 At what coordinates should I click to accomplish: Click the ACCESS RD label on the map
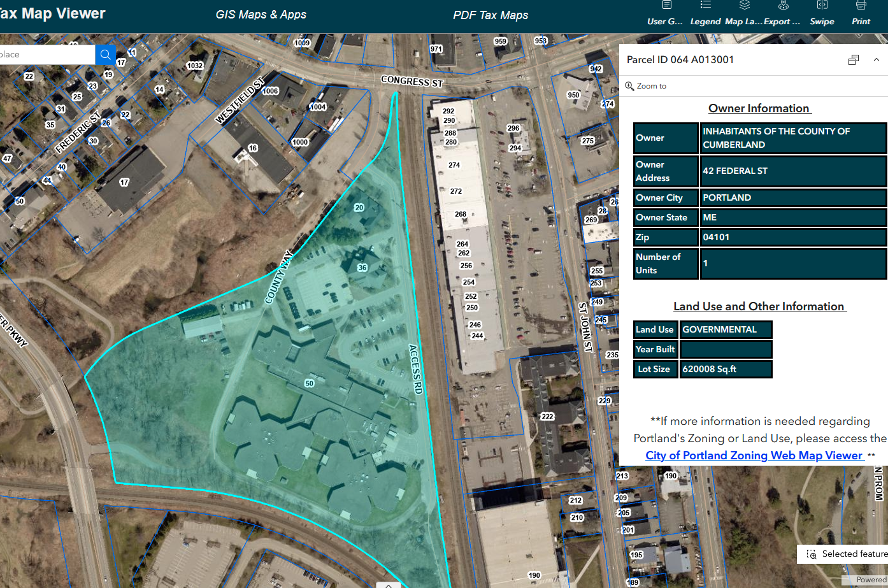[x=415, y=369]
